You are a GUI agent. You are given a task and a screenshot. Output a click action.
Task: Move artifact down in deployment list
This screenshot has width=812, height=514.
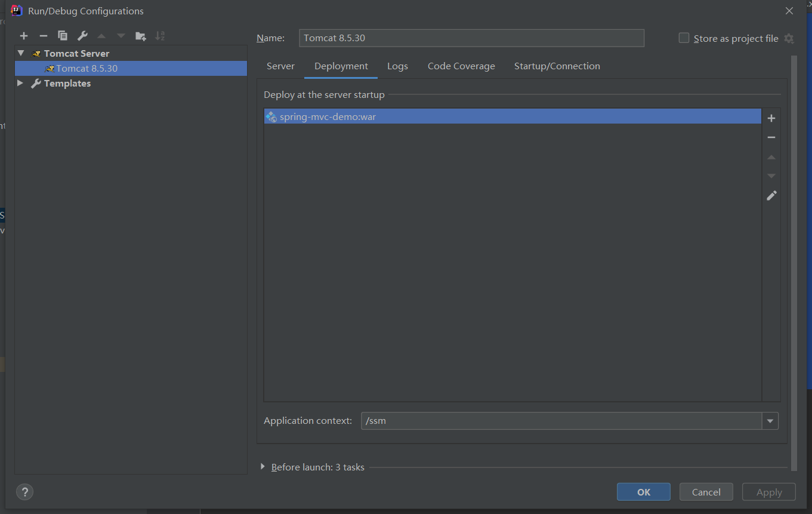pos(771,176)
